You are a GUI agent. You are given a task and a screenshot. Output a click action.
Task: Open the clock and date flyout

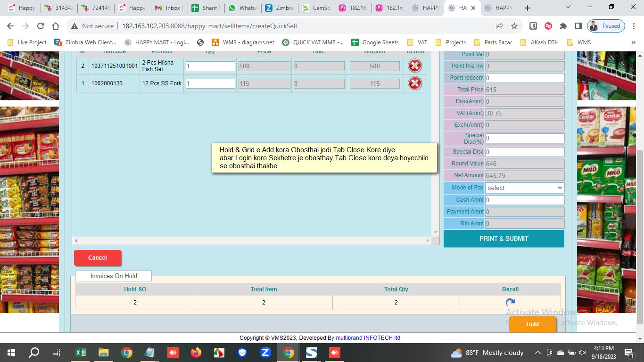[x=603, y=353]
